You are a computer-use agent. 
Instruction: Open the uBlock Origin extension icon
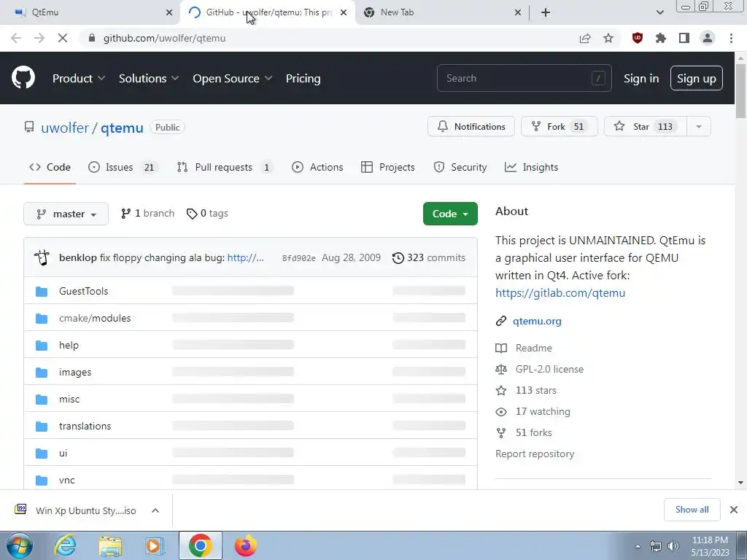pos(638,38)
